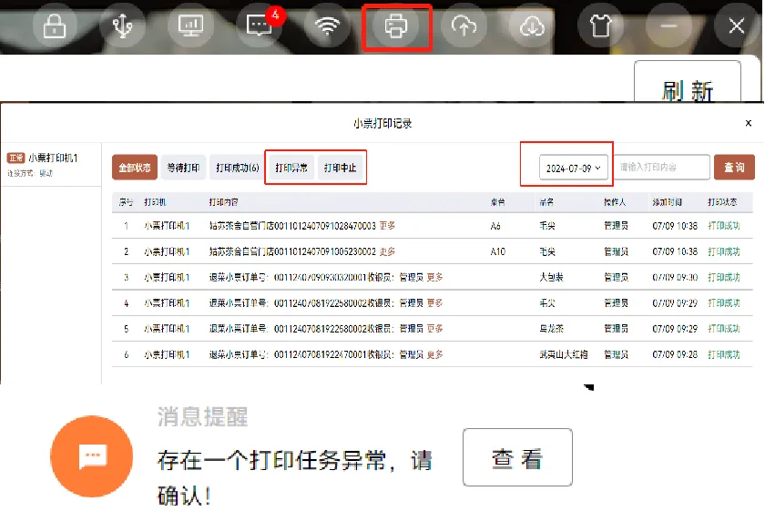Show the 打印成功(6) records tab
The height and width of the screenshot is (532, 765).
(237, 168)
